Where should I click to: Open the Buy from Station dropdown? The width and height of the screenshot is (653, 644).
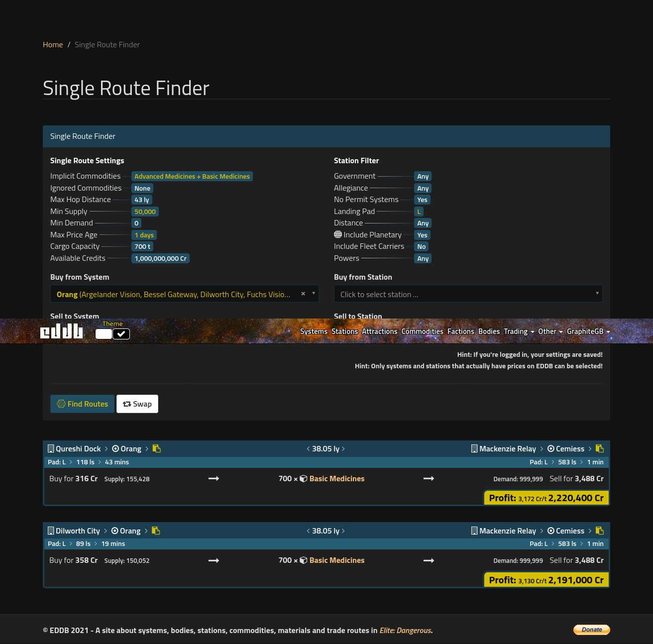click(468, 294)
